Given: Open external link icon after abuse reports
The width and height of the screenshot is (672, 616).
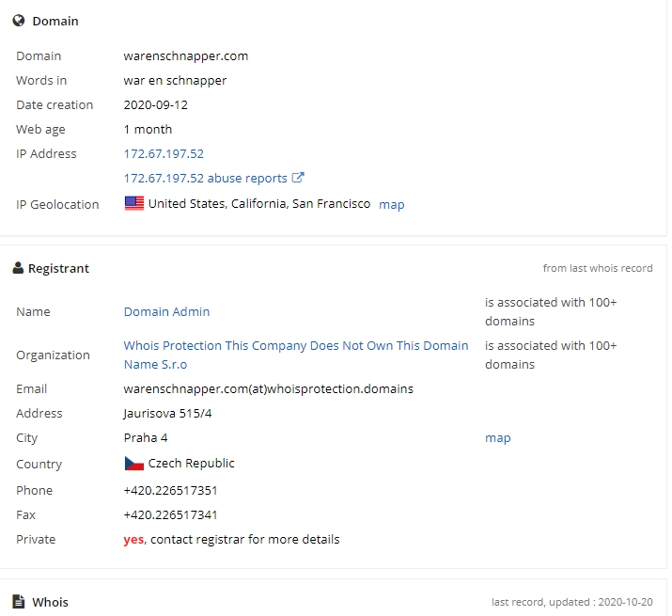Looking at the screenshot, I should (x=298, y=178).
